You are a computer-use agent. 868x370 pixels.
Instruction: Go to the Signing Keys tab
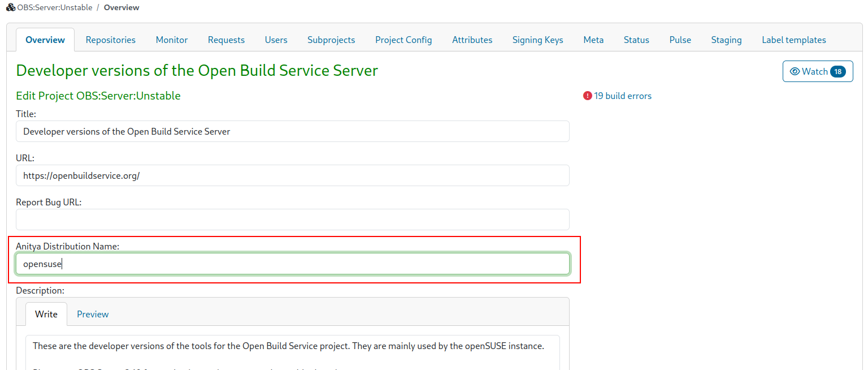click(x=537, y=40)
